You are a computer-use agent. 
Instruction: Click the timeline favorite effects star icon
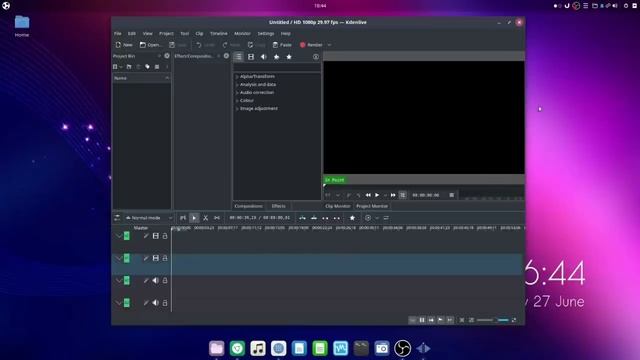pyautogui.click(x=352, y=218)
